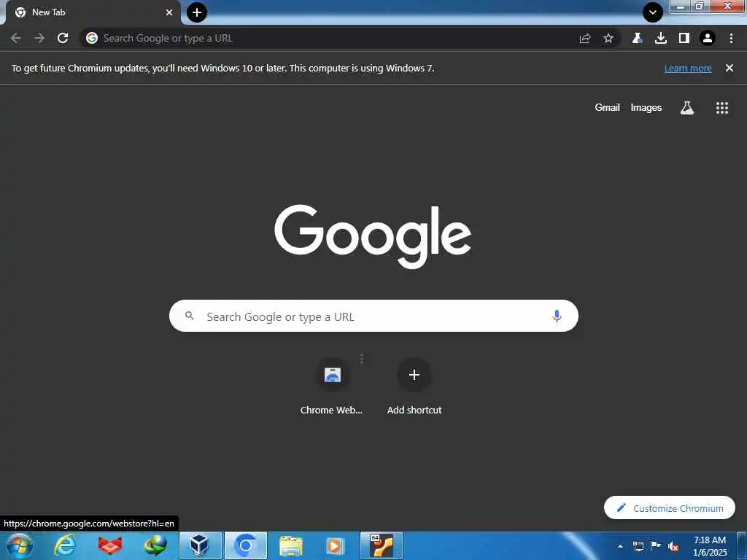747x560 pixels.
Task: Go back using the back arrow
Action: coord(16,38)
